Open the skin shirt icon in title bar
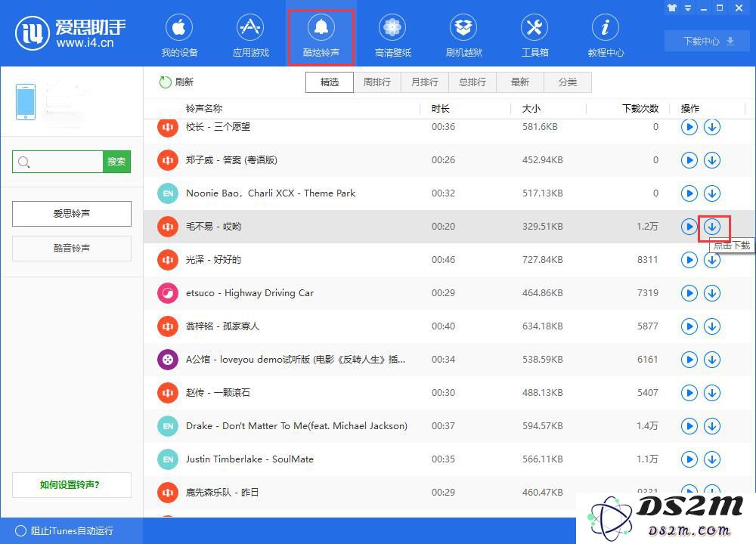The width and height of the screenshot is (756, 544). click(672, 8)
